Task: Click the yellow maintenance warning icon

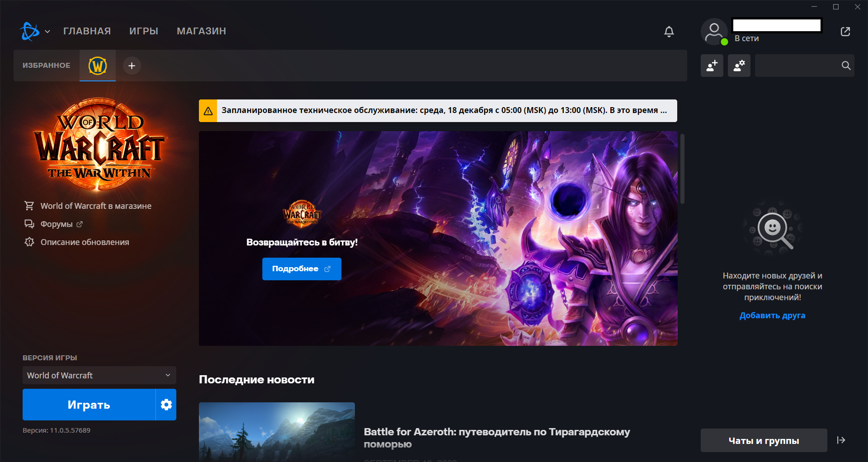Action: (208, 111)
